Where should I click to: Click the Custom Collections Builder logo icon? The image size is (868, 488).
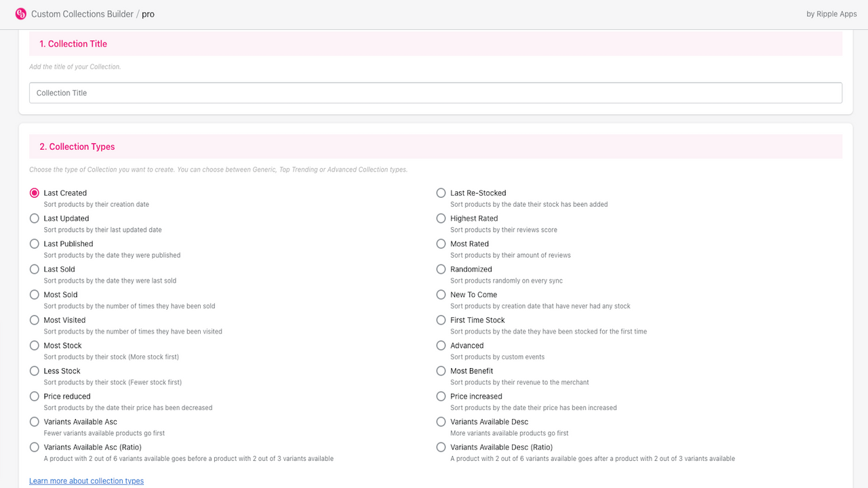click(x=20, y=14)
